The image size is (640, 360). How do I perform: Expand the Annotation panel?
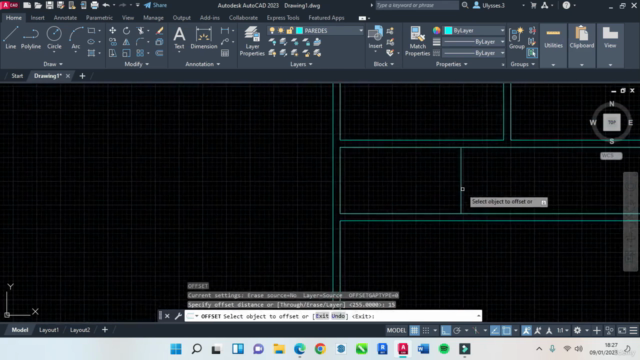tap(202, 64)
